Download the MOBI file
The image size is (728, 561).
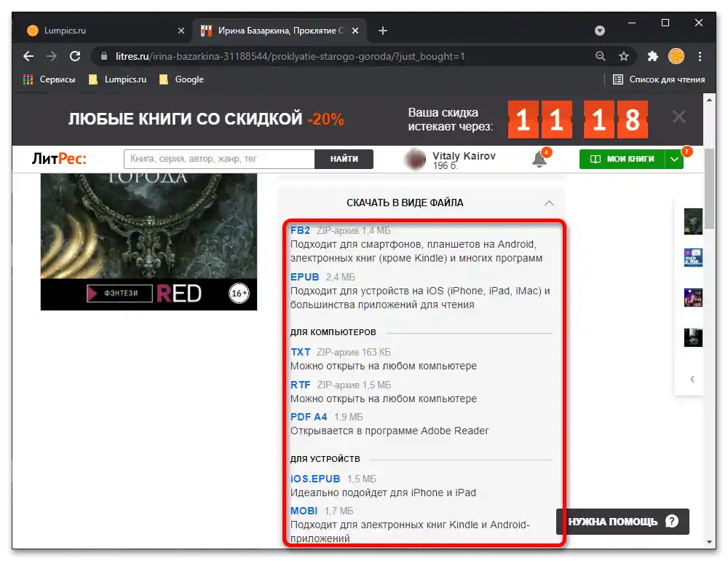(x=304, y=511)
